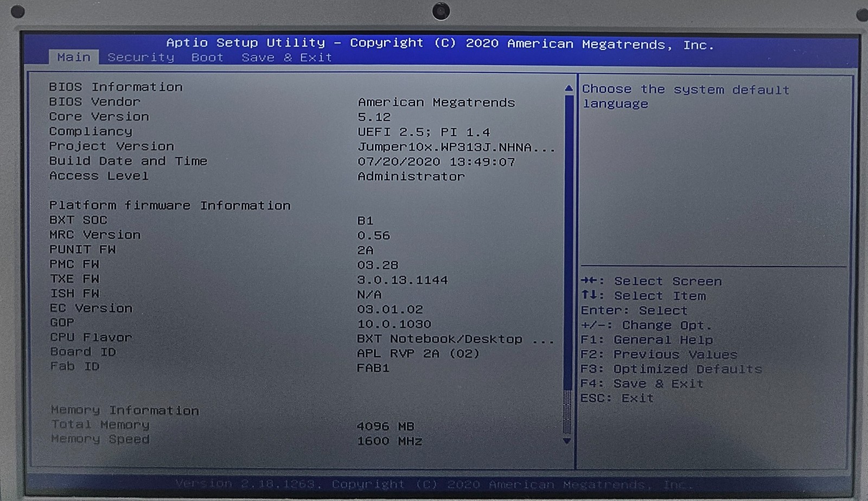Viewport: 868px width, 501px height.
Task: Switch to the Main tab
Action: tap(74, 57)
